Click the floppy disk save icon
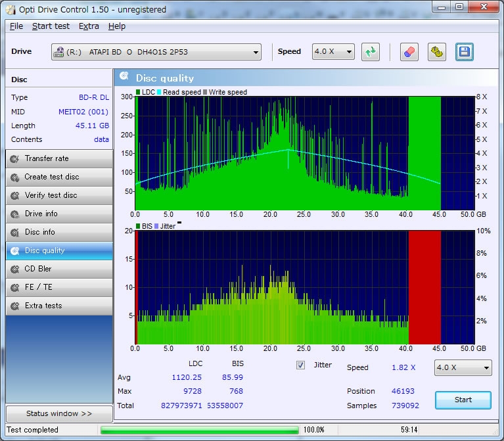Screen dimensions: 504x441 tap(465, 52)
